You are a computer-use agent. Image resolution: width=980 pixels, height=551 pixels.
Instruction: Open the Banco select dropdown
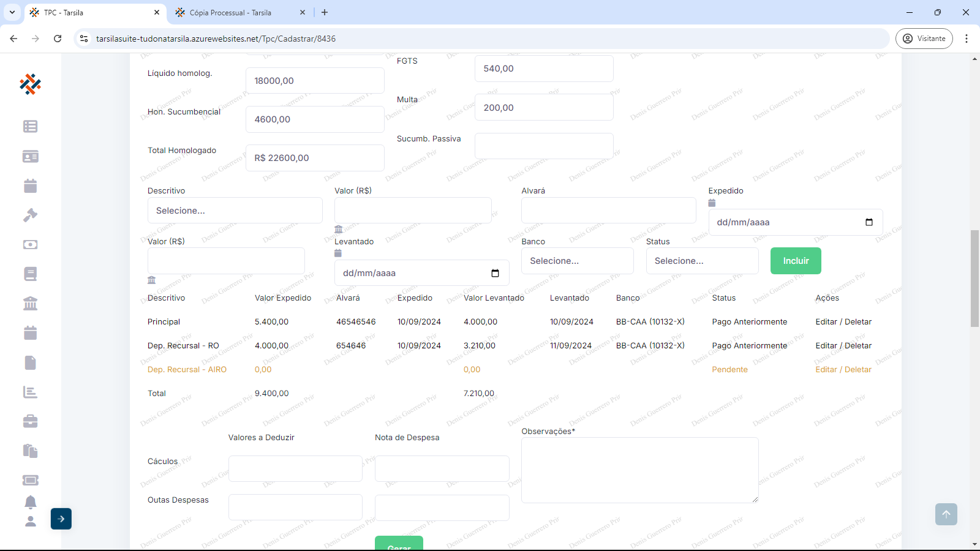[x=577, y=261]
